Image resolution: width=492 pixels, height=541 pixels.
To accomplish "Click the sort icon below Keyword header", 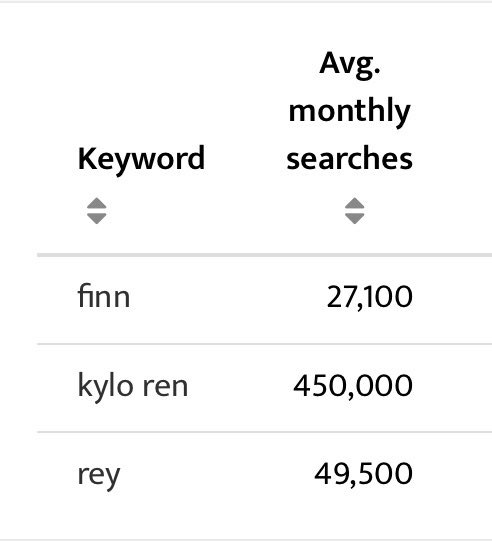I will tap(97, 211).
